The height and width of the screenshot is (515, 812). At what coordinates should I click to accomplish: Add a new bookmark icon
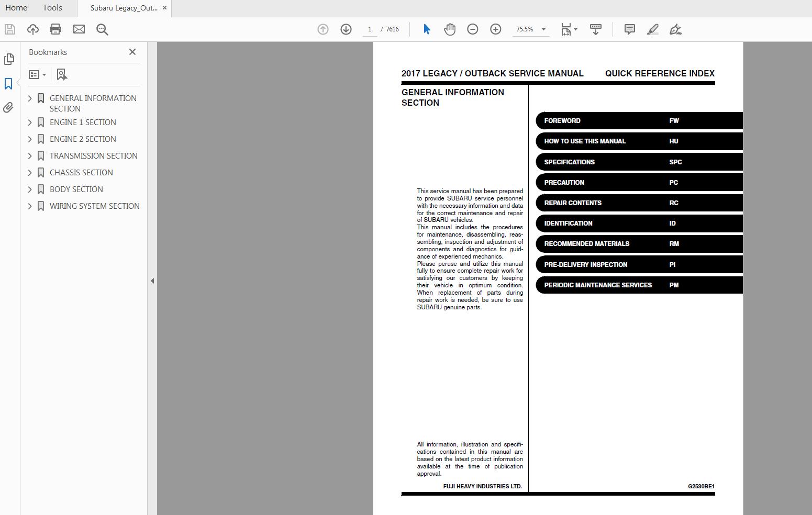coord(62,74)
